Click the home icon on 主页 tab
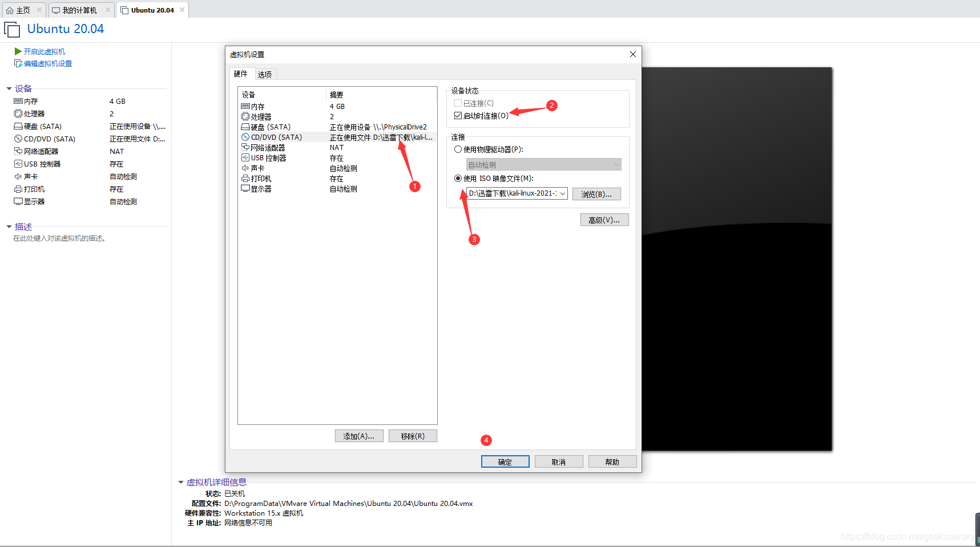Screen dimensions: 980x547 click(x=10, y=10)
